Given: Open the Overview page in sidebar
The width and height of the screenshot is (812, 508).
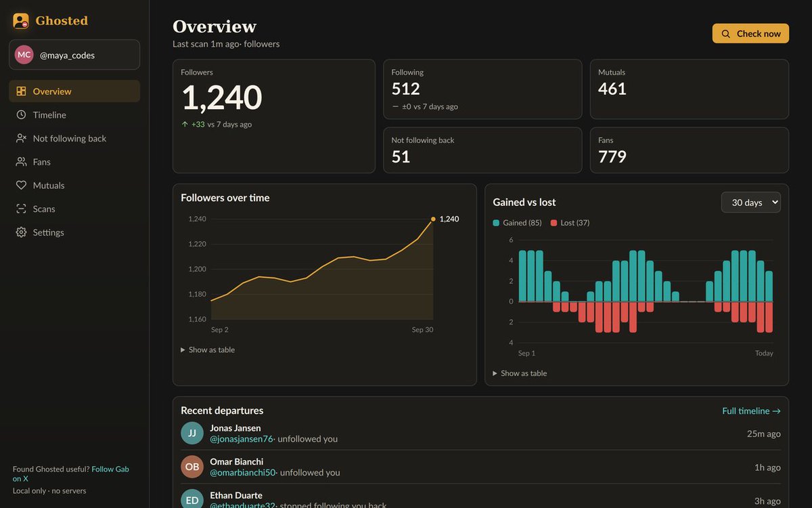Looking at the screenshot, I should coord(74,91).
